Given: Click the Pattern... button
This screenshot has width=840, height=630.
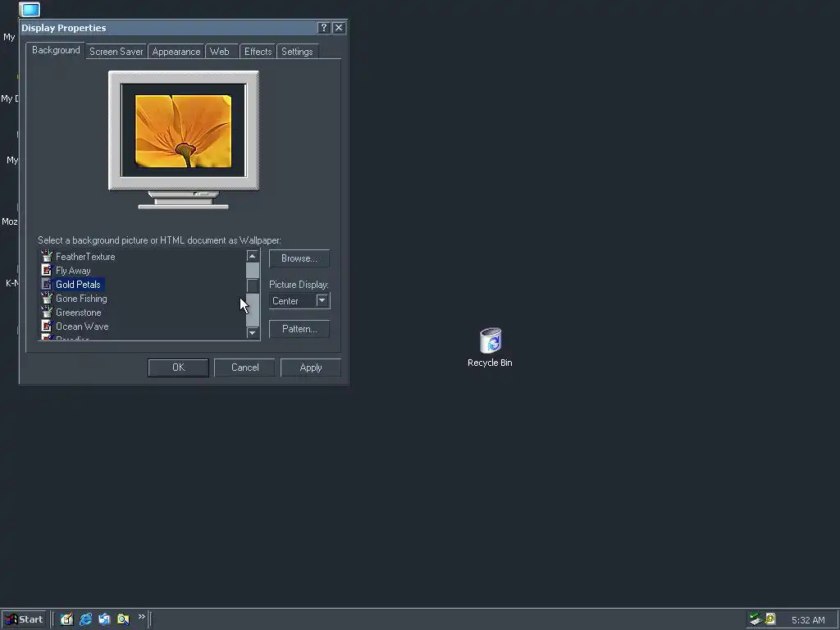Looking at the screenshot, I should [299, 329].
